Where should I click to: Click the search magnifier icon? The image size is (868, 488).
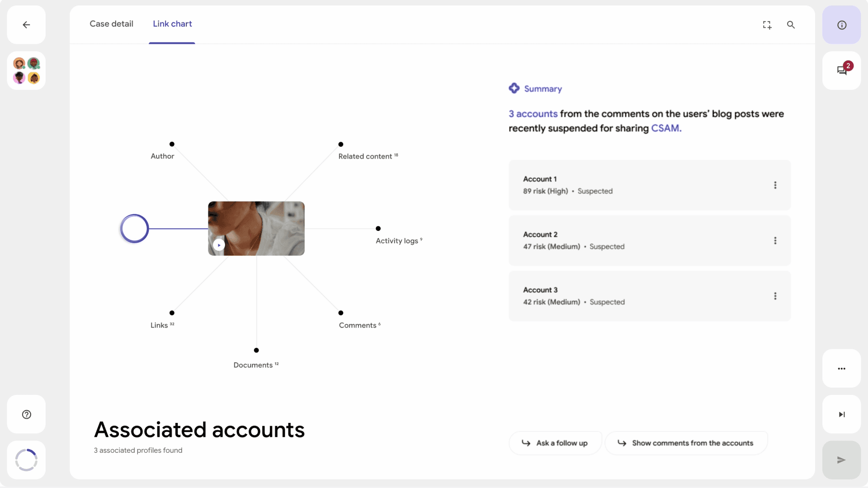(791, 25)
